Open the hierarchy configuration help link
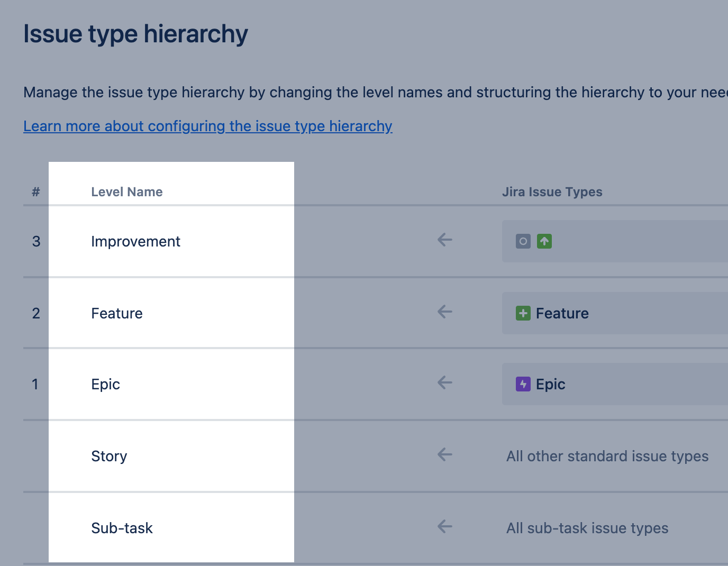 coord(207,126)
